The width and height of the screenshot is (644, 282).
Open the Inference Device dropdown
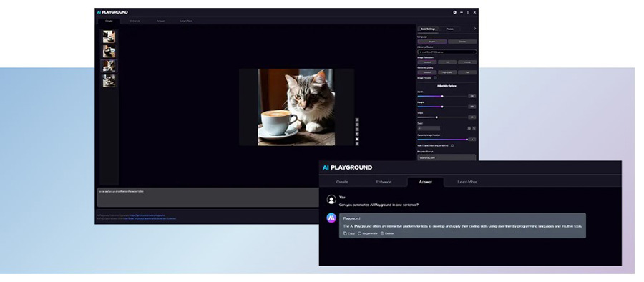point(447,52)
